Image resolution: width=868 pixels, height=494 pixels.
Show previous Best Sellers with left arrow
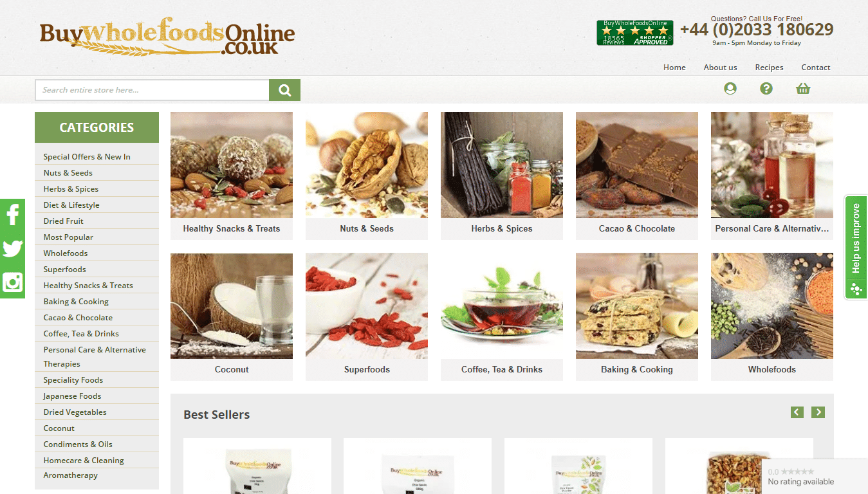[x=797, y=412]
